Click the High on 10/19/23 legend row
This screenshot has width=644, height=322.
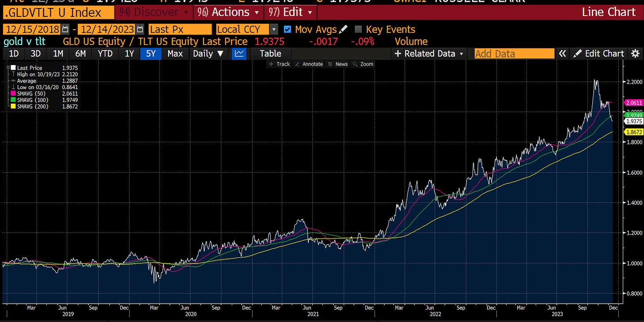coord(44,74)
